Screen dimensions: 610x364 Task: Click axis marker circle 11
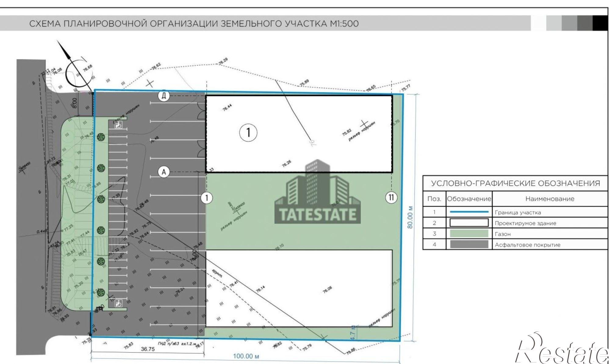pos(392,198)
